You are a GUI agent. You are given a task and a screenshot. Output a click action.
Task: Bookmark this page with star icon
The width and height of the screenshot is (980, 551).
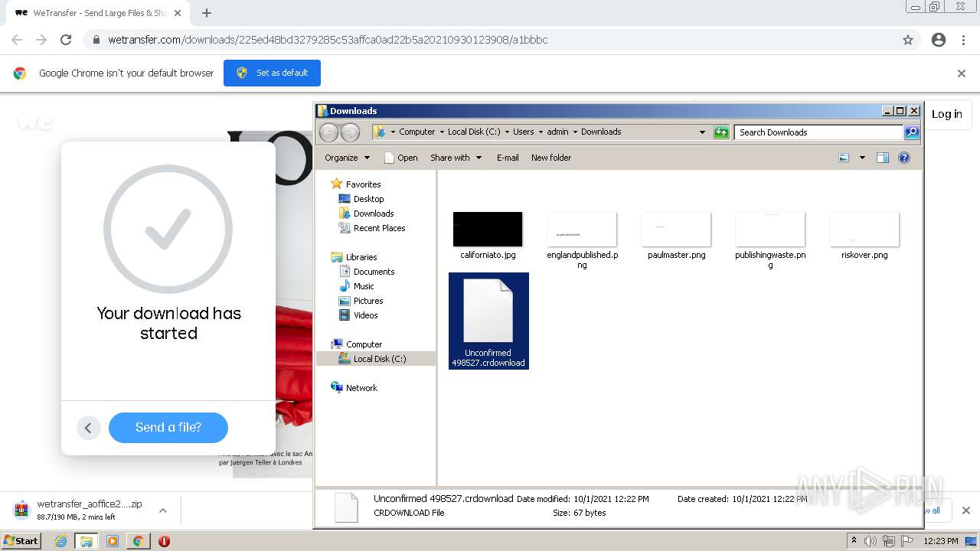click(908, 40)
